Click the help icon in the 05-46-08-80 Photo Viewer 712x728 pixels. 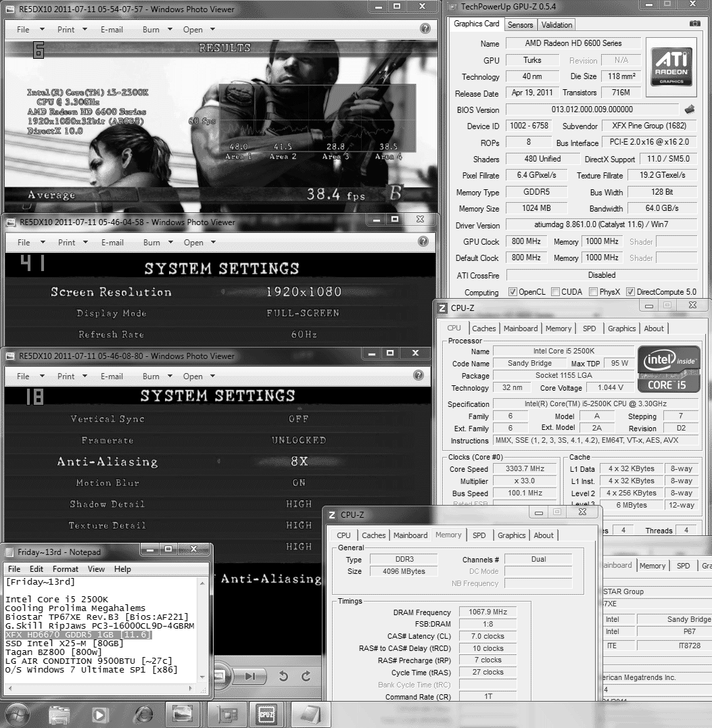coord(419,375)
